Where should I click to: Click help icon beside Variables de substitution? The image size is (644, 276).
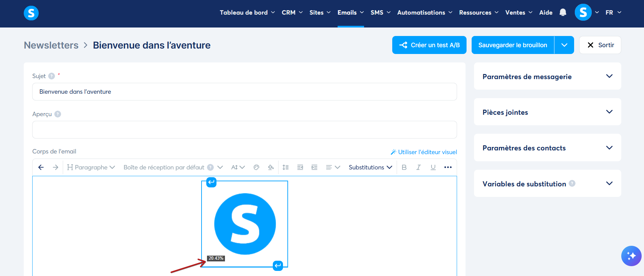(572, 183)
